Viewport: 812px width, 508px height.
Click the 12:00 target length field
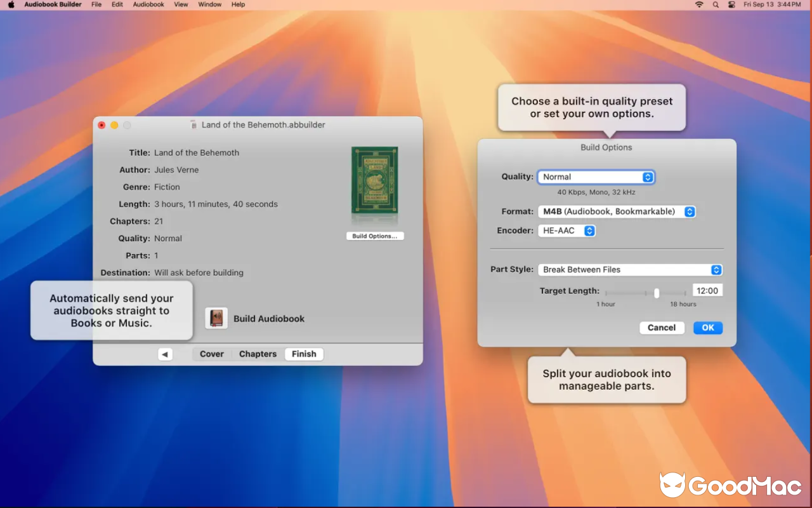pos(707,290)
